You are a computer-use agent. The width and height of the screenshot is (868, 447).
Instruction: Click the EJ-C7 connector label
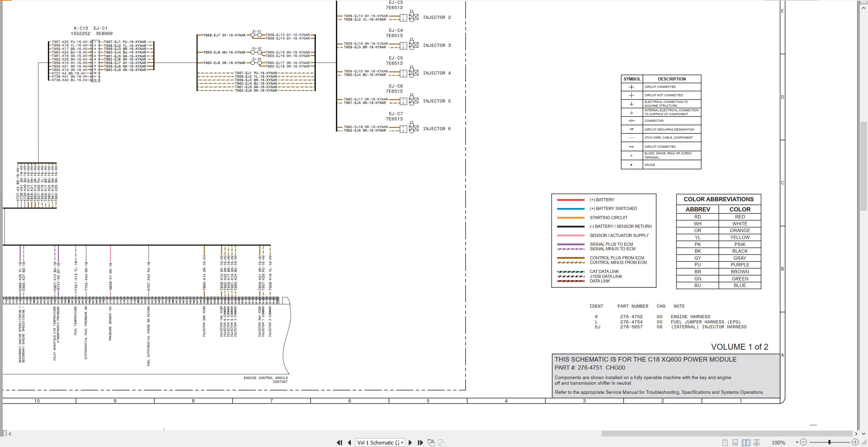pyautogui.click(x=396, y=114)
